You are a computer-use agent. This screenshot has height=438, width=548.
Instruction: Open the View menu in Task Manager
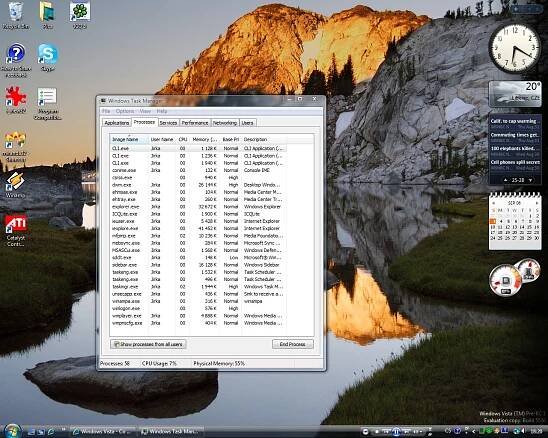(145, 111)
